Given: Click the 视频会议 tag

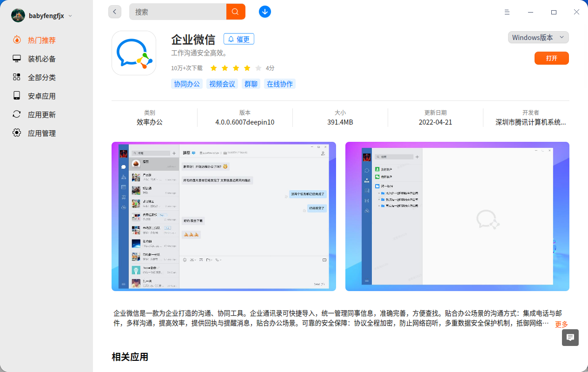Looking at the screenshot, I should [x=222, y=84].
